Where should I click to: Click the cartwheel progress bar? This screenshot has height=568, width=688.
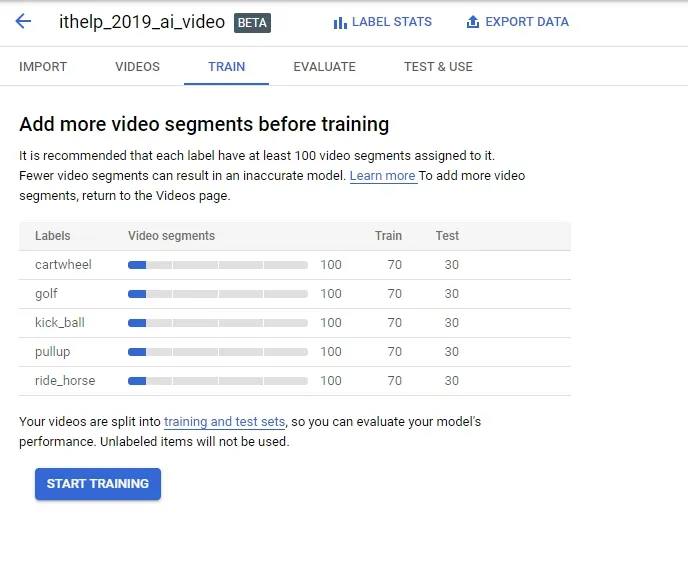coord(218,265)
